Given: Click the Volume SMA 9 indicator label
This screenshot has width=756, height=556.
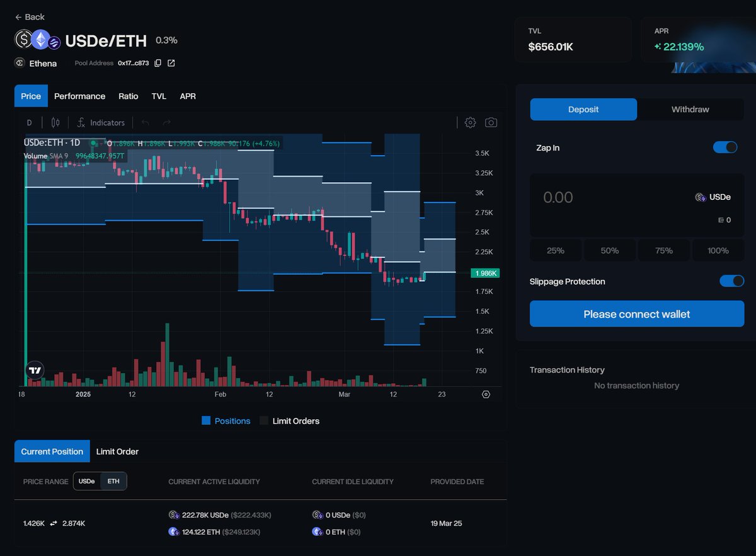Looking at the screenshot, I should [46, 155].
